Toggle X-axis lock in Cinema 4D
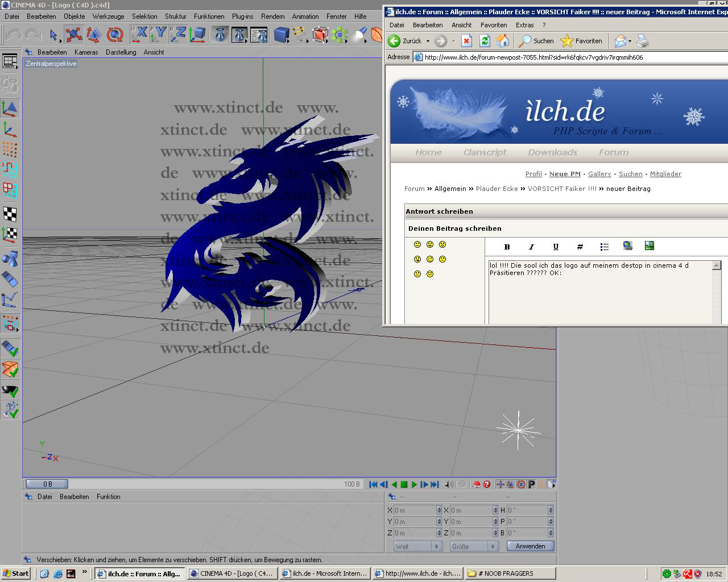 (x=139, y=35)
